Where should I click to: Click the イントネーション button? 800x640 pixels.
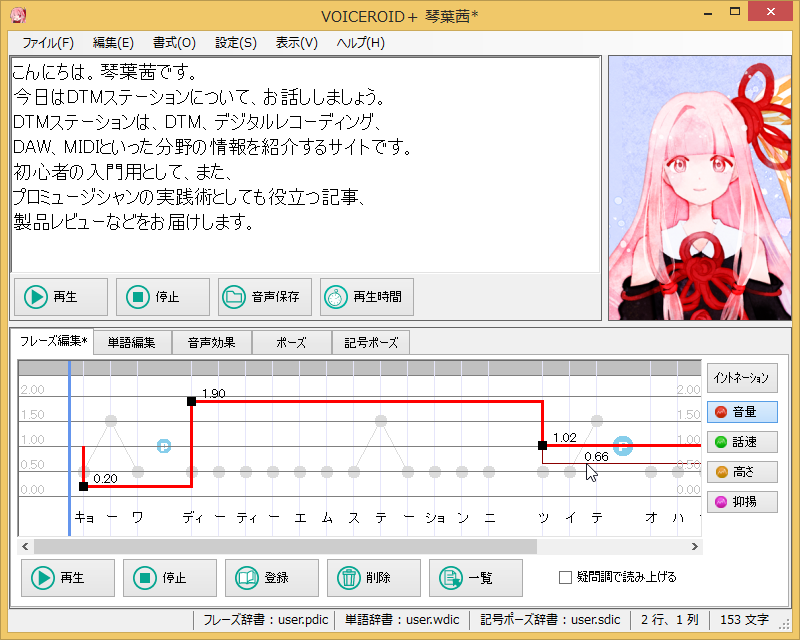pos(742,378)
